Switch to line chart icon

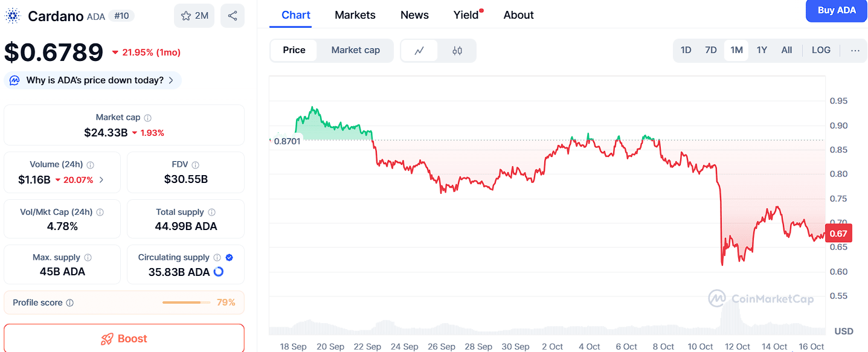coord(419,51)
